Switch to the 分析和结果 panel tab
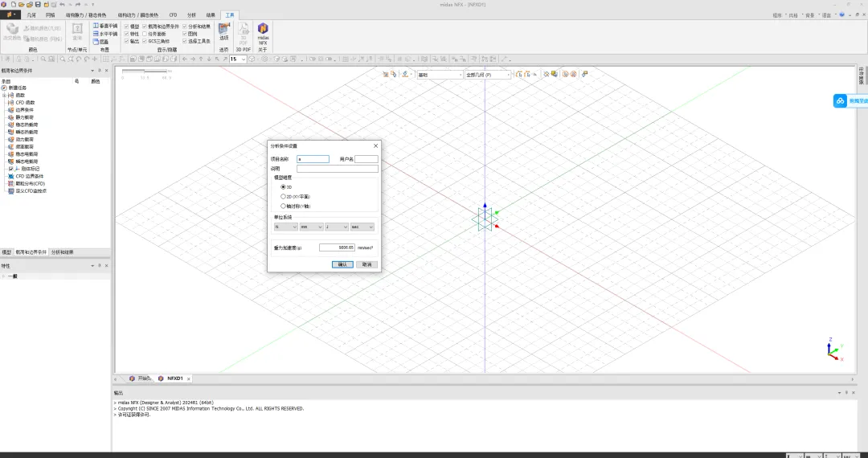This screenshot has width=868, height=458. 62,252
